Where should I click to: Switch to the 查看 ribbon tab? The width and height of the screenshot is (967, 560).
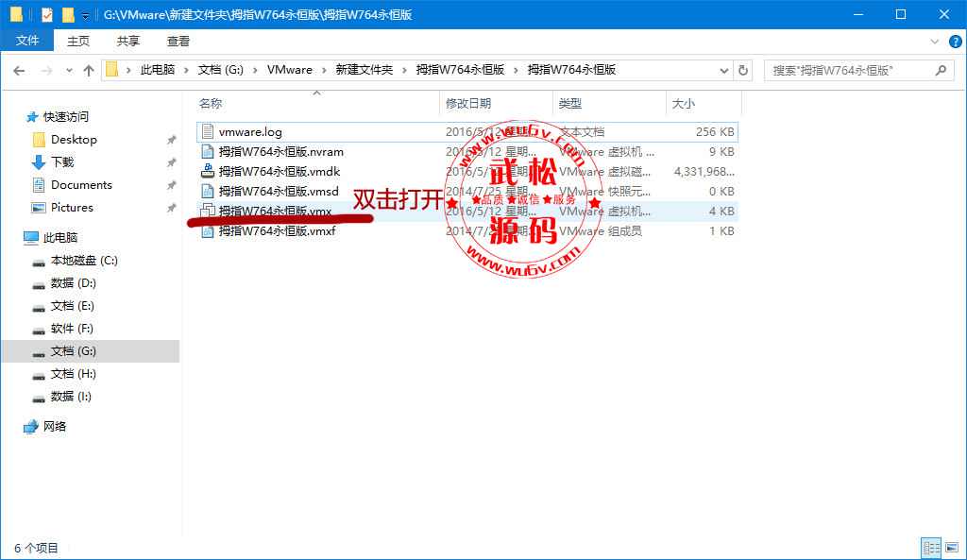click(x=178, y=42)
